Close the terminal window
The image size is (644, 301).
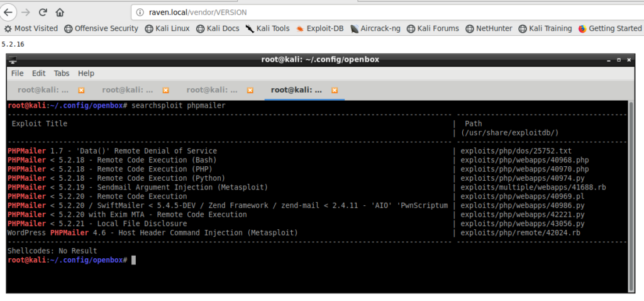point(629,60)
